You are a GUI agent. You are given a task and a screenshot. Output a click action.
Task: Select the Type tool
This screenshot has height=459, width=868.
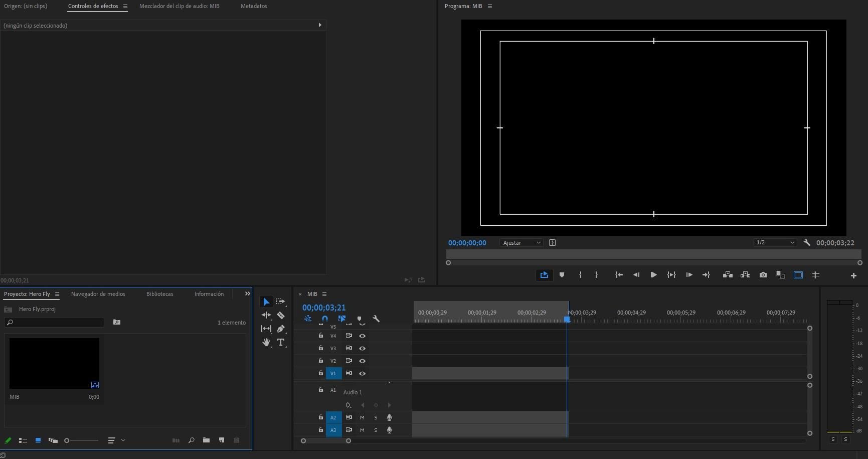coord(281,342)
